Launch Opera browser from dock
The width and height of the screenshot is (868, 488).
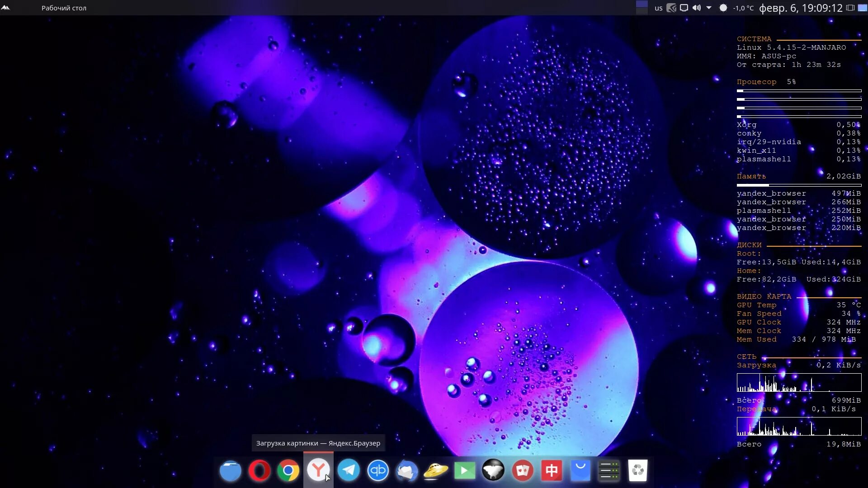[259, 471]
